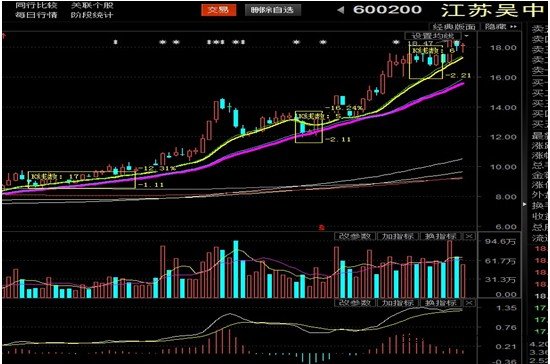Open the 同行比较 tab
This screenshot has height=364, width=550.
tap(36, 6)
